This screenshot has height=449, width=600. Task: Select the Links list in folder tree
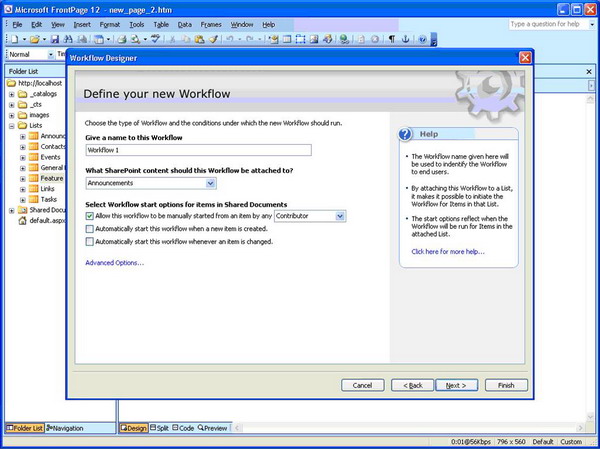pyautogui.click(x=47, y=189)
